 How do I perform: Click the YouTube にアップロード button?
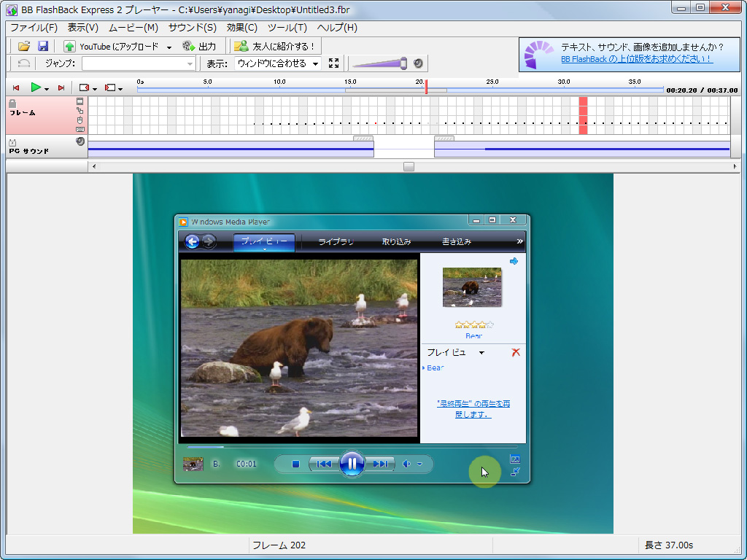(112, 46)
